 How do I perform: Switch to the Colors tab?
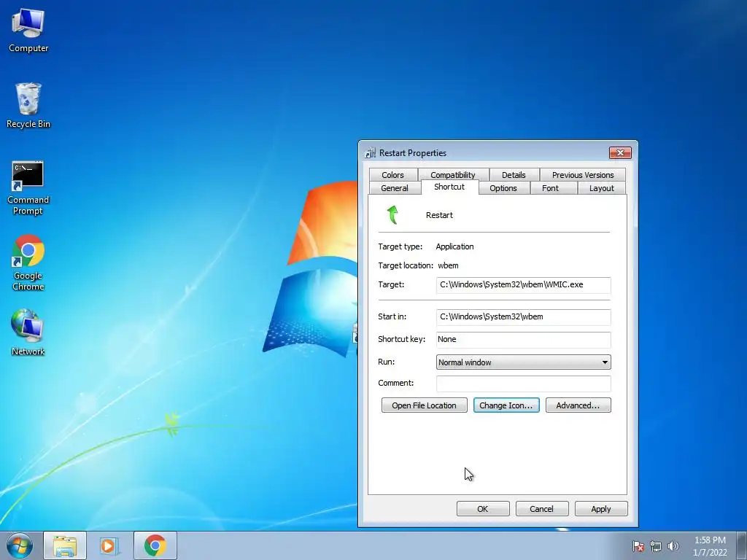click(x=392, y=175)
